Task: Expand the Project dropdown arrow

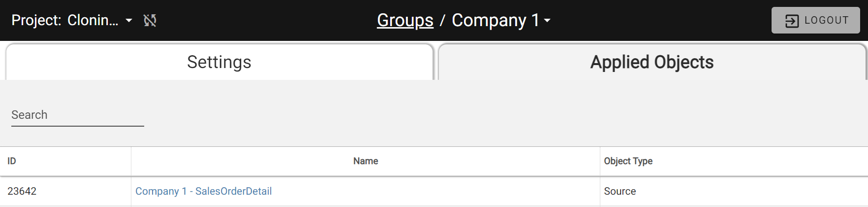Action: click(129, 21)
